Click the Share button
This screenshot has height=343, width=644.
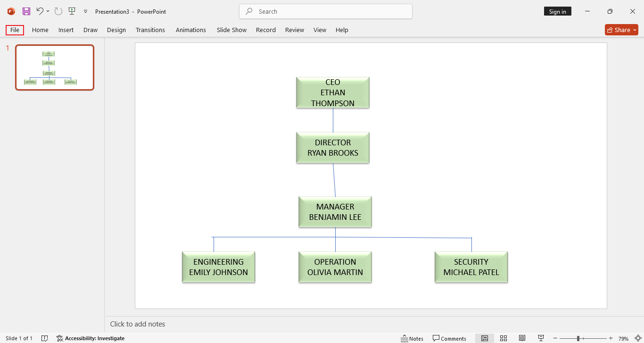pyautogui.click(x=621, y=30)
